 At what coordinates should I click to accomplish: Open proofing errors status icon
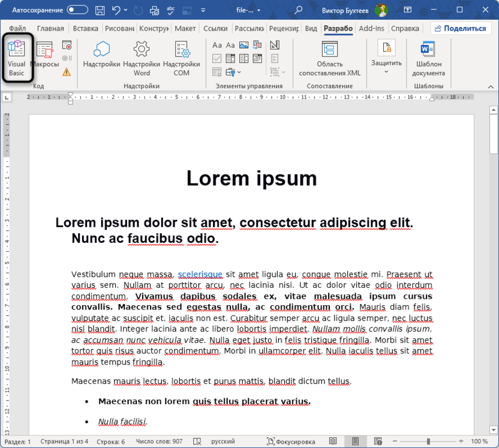[x=197, y=441]
